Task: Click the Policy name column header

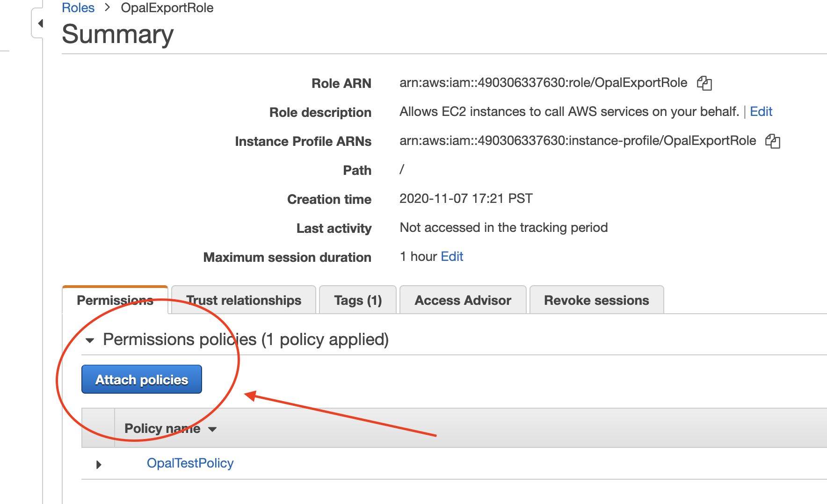Action: point(162,429)
